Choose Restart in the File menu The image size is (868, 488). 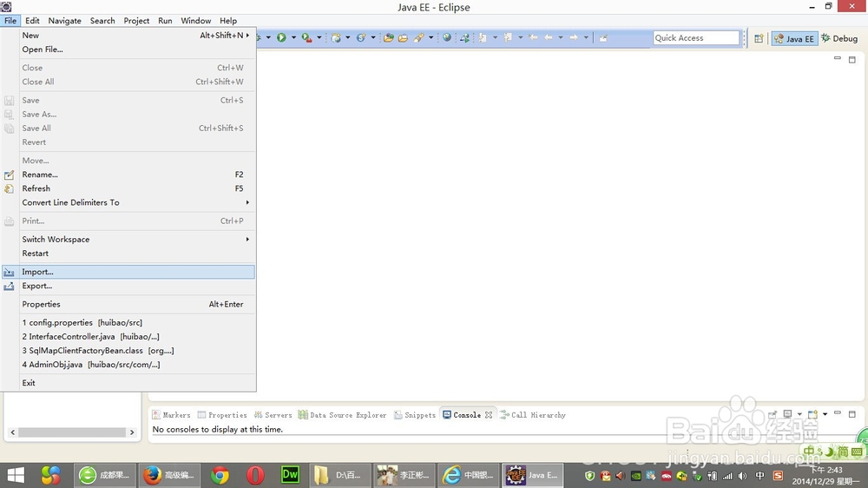pos(128,254)
